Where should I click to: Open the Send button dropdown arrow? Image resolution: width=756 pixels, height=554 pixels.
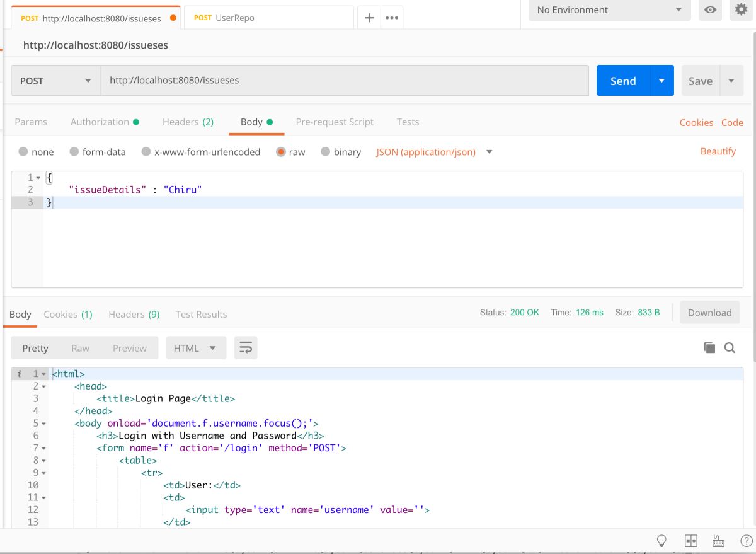(x=661, y=81)
